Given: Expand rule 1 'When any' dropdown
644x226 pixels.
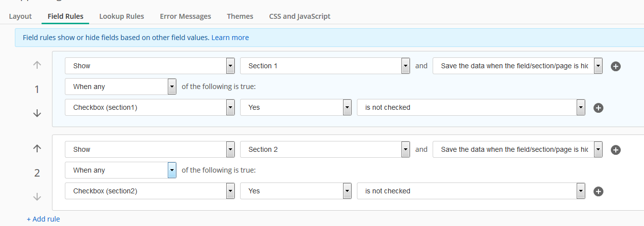Looking at the screenshot, I should coord(120,87).
